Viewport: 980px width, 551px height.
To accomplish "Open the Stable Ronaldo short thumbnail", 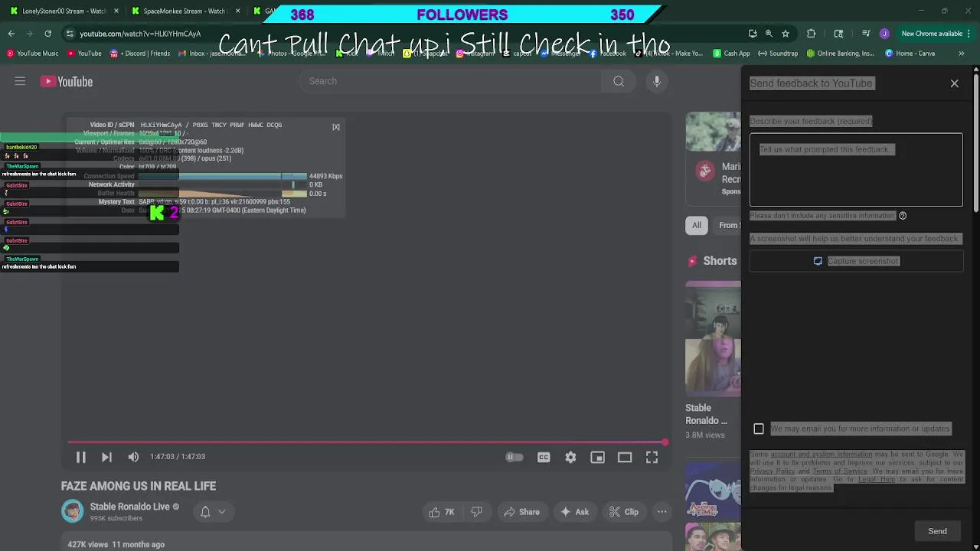I will point(713,338).
